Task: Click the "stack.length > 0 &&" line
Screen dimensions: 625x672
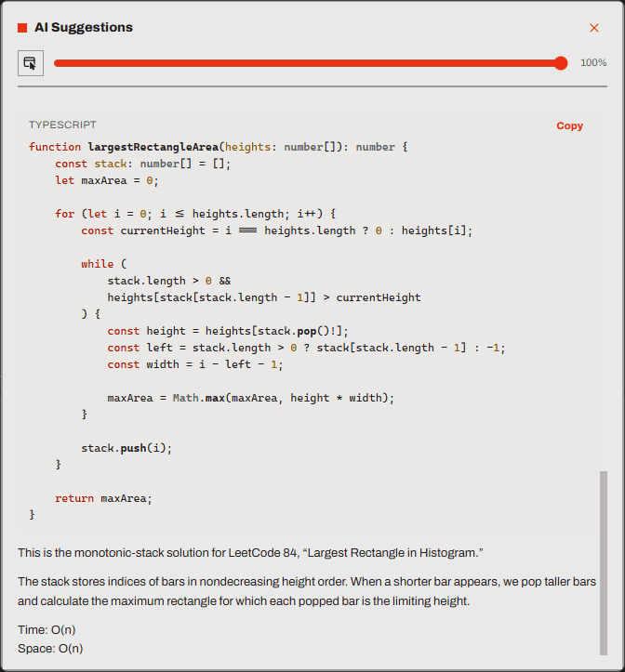Action: [169, 281]
